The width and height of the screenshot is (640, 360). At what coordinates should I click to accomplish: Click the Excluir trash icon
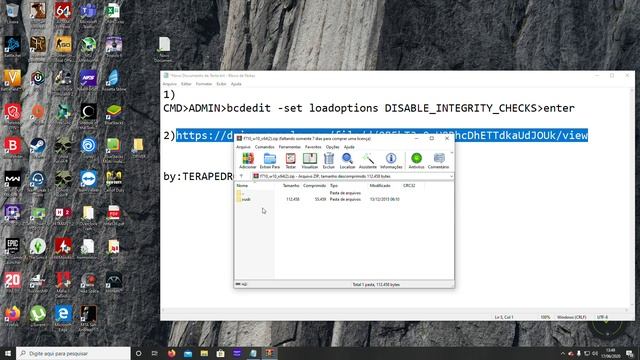329,160
